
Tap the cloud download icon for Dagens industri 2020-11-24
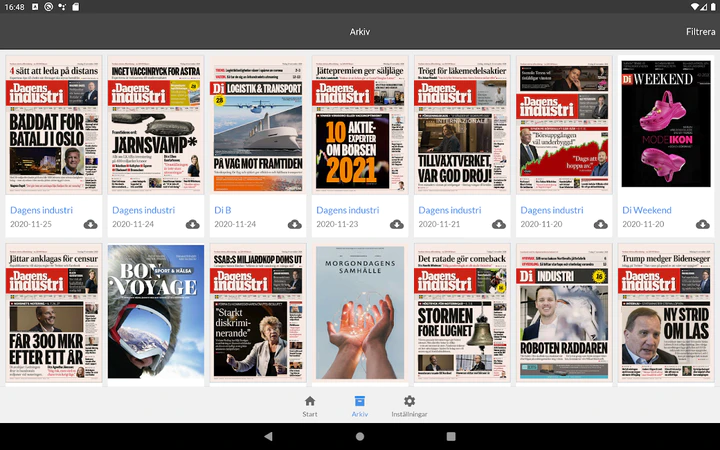point(192,224)
